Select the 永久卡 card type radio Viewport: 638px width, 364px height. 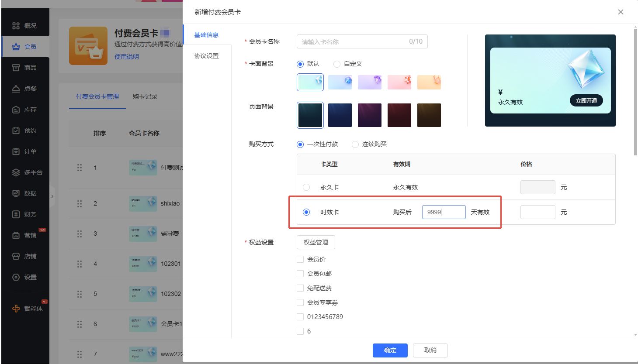(x=306, y=187)
